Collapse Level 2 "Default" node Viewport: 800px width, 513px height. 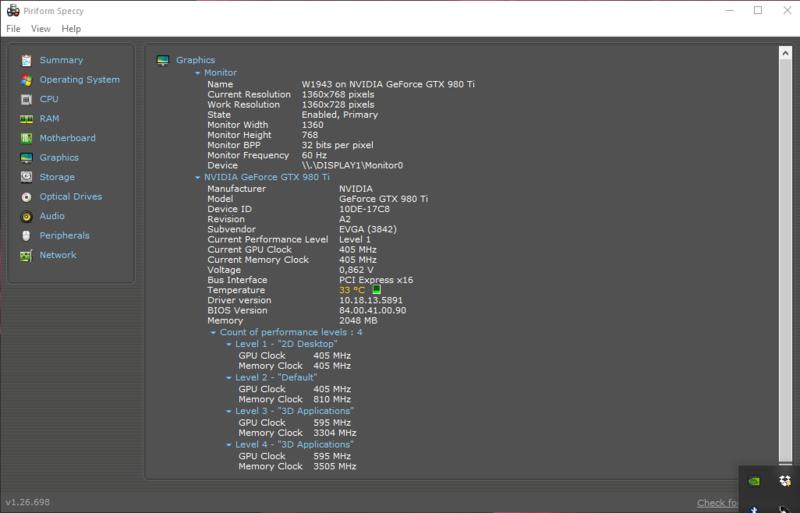[229, 378]
